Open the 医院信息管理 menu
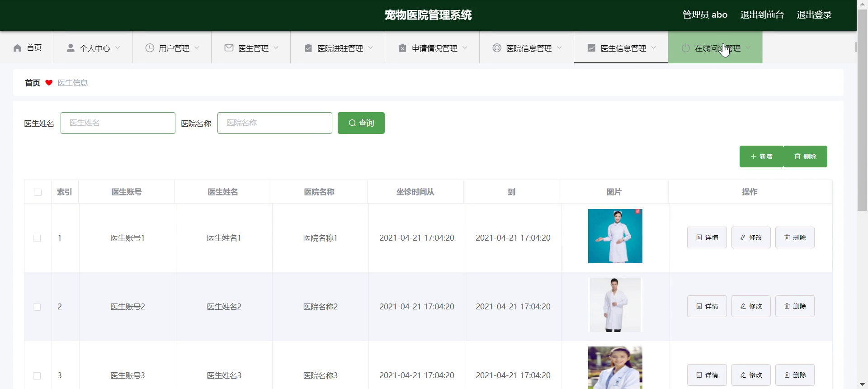868x389 pixels. coord(527,47)
